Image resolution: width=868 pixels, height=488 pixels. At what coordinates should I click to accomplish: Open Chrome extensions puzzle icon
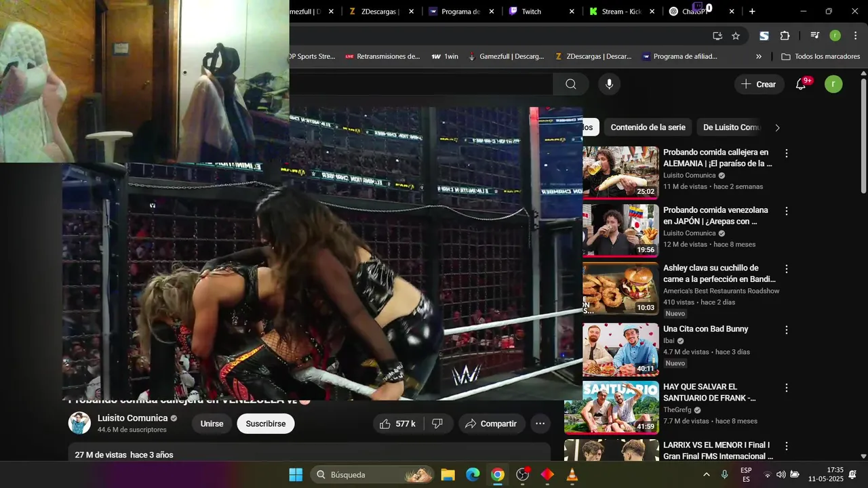785,36
